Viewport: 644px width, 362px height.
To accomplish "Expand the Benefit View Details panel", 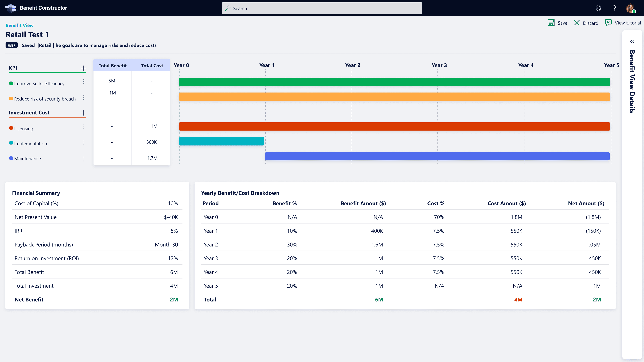I will click(x=632, y=42).
